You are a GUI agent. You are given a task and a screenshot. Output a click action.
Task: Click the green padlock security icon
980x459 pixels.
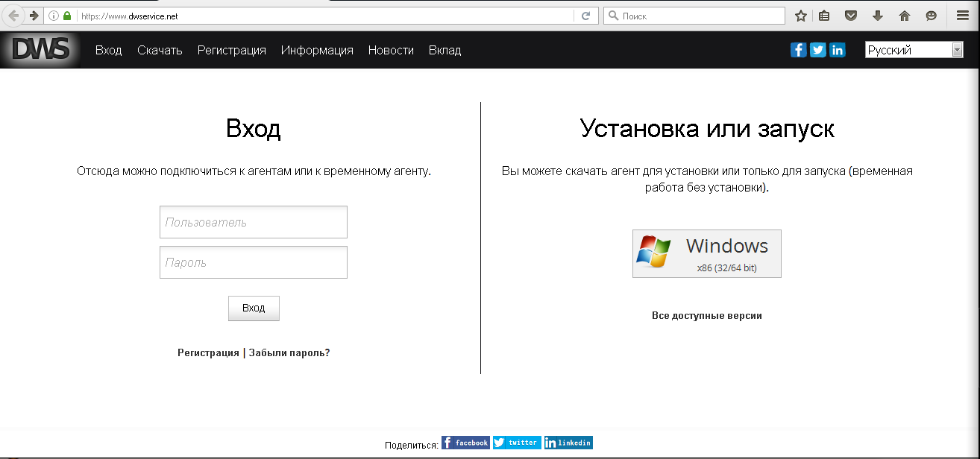coord(67,16)
